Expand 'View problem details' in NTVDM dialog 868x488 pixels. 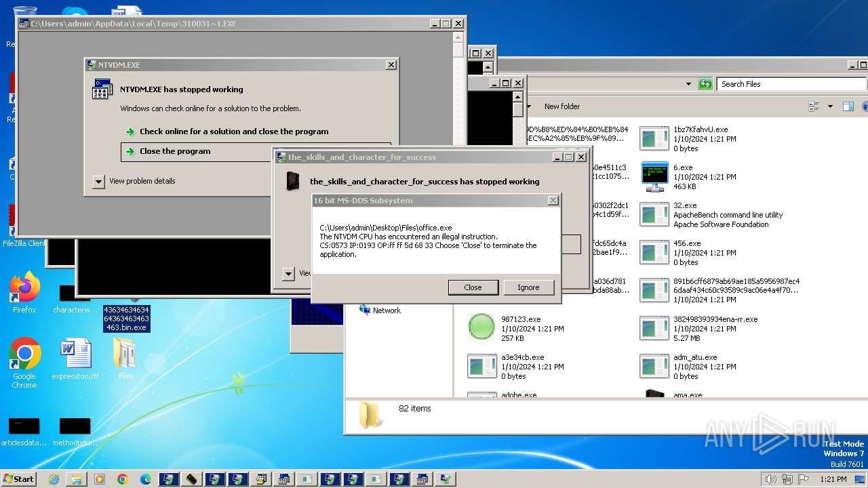(134, 181)
